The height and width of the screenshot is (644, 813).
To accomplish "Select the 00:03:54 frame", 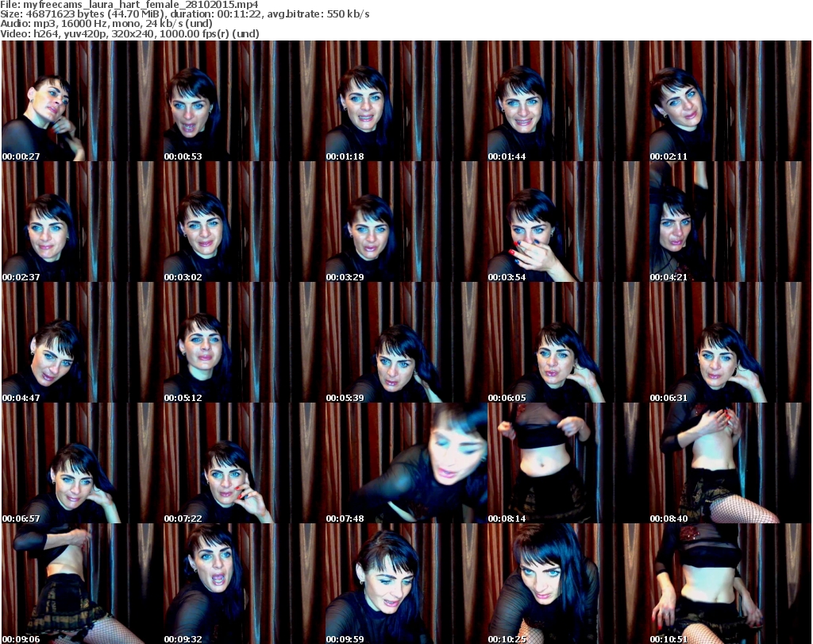I will [568, 222].
